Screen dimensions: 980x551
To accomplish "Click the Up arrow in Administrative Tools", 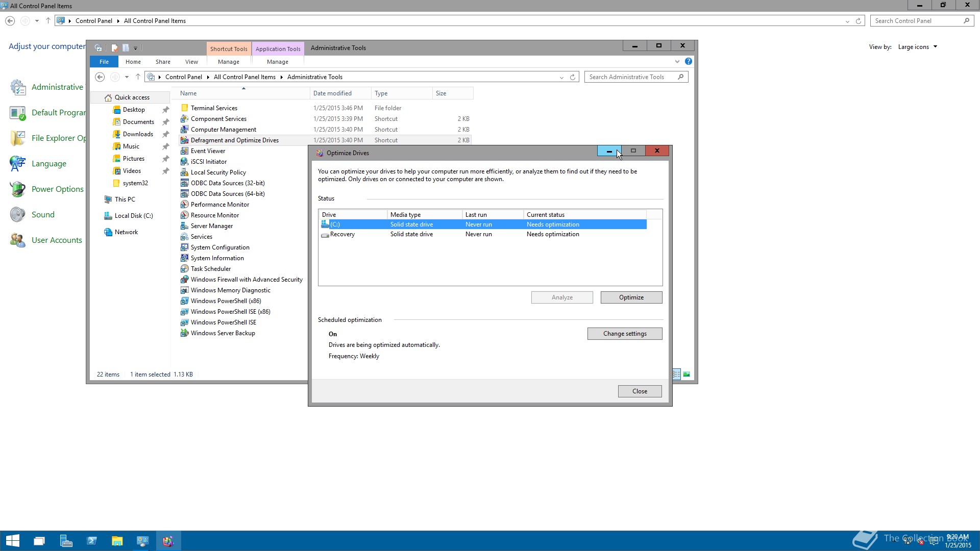I will pyautogui.click(x=138, y=77).
